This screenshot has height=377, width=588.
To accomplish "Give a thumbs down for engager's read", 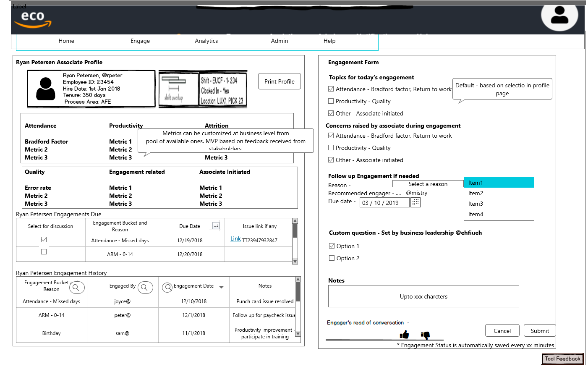I will 426,335.
